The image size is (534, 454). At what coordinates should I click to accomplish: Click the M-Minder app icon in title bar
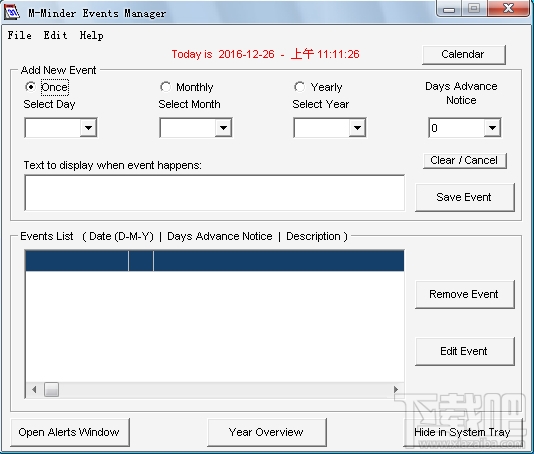pyautogui.click(x=12, y=12)
